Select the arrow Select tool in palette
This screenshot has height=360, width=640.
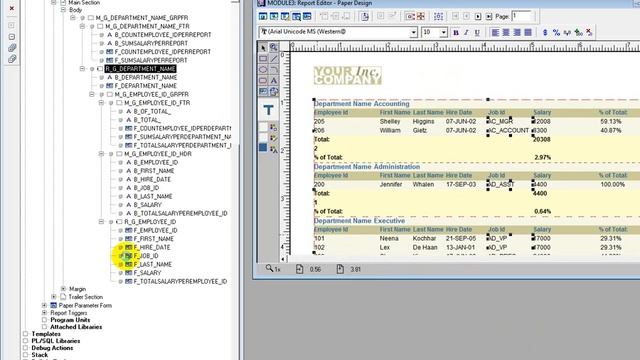click(263, 48)
